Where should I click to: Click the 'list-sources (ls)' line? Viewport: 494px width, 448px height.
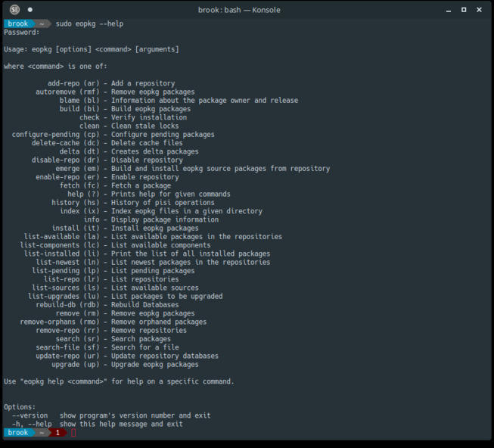coord(115,288)
